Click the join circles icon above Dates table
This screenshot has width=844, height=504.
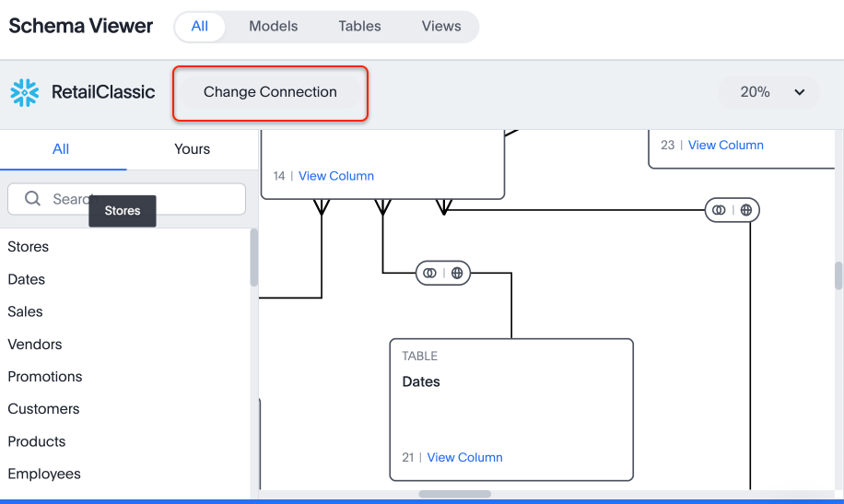pos(429,274)
